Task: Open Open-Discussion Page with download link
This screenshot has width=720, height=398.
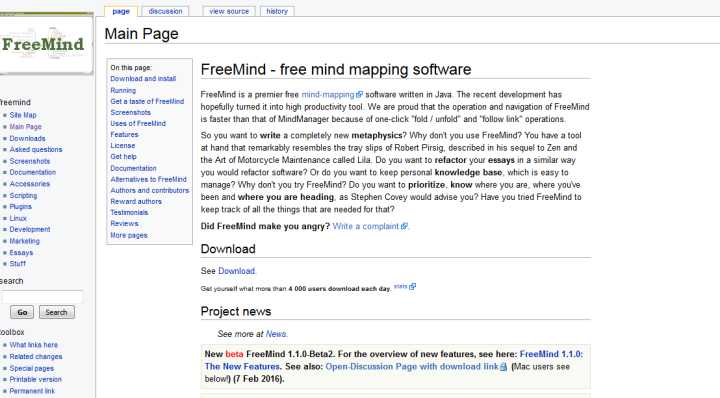Action: click(412, 367)
